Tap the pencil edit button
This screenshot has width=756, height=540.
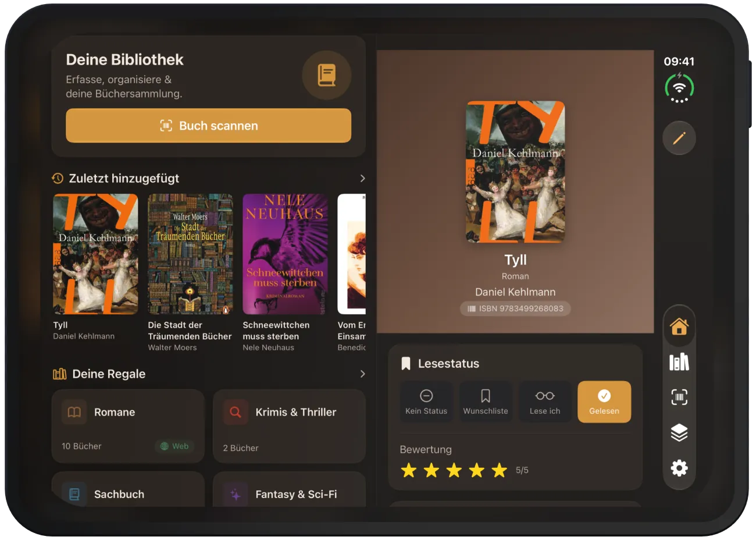679,138
